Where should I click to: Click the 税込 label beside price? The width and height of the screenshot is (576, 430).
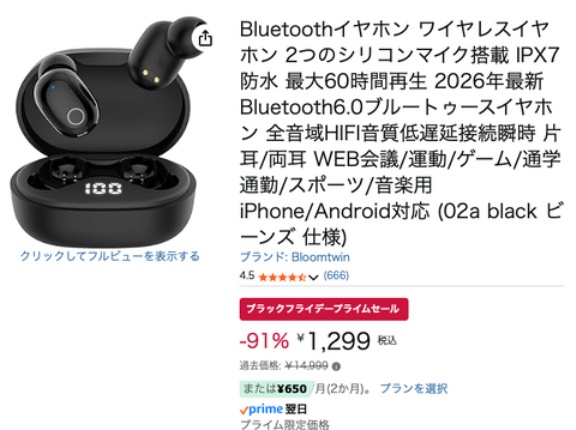387,341
